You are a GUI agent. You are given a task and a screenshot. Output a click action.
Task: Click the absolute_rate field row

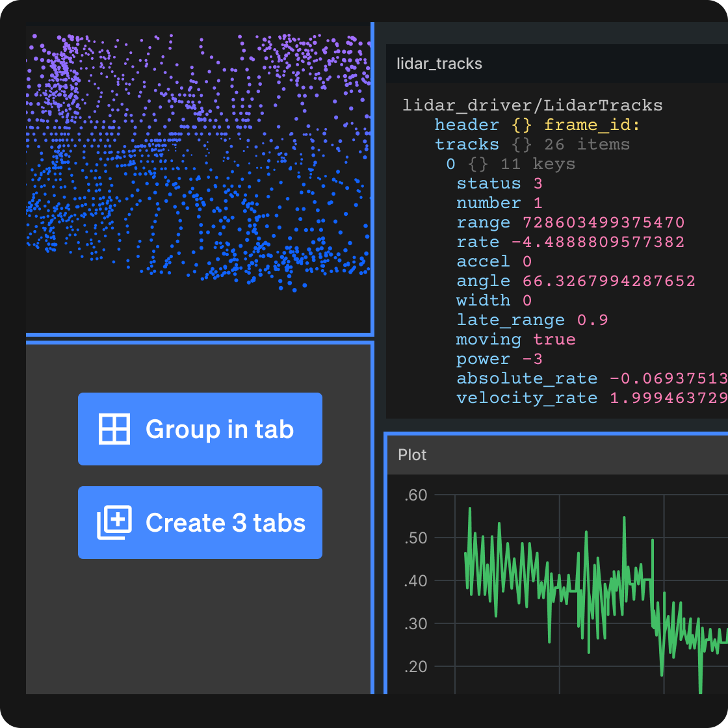526,378
